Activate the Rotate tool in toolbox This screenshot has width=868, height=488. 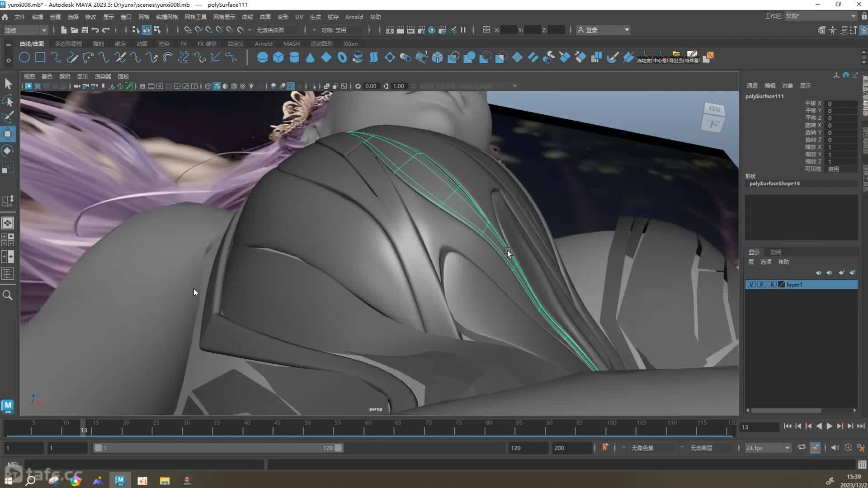click(x=8, y=150)
